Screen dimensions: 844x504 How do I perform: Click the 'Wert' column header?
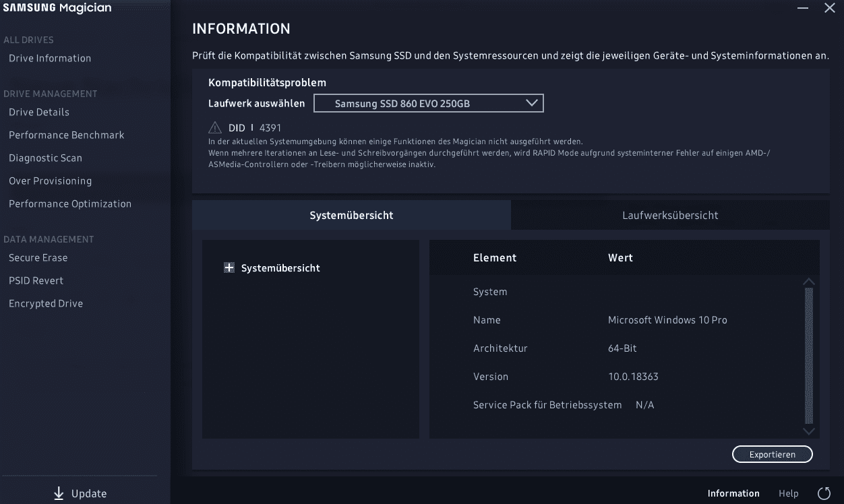pos(620,257)
